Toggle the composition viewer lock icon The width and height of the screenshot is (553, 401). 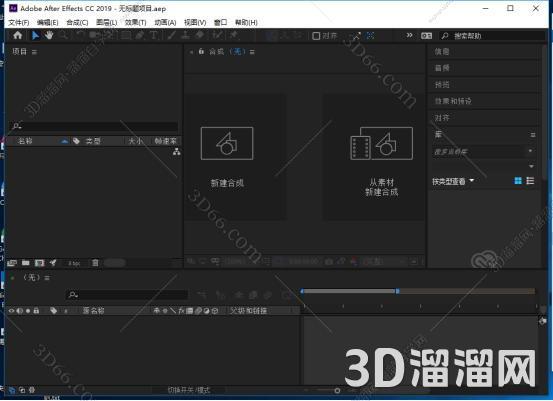tap(201, 52)
